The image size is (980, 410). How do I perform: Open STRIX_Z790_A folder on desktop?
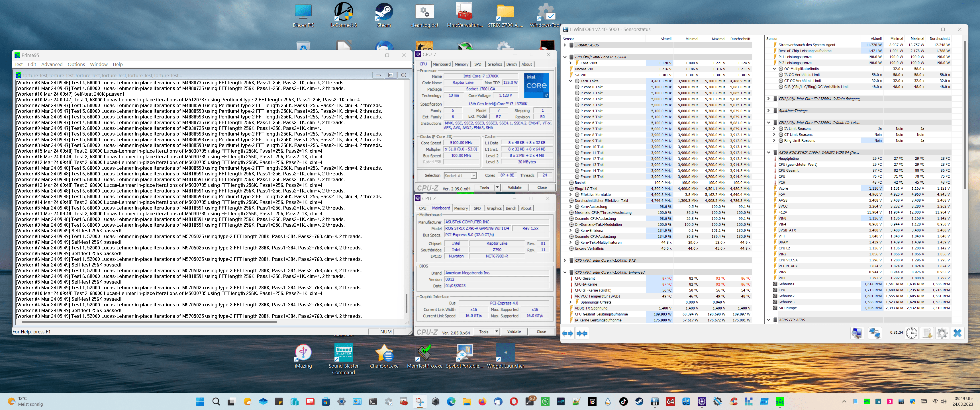(506, 15)
